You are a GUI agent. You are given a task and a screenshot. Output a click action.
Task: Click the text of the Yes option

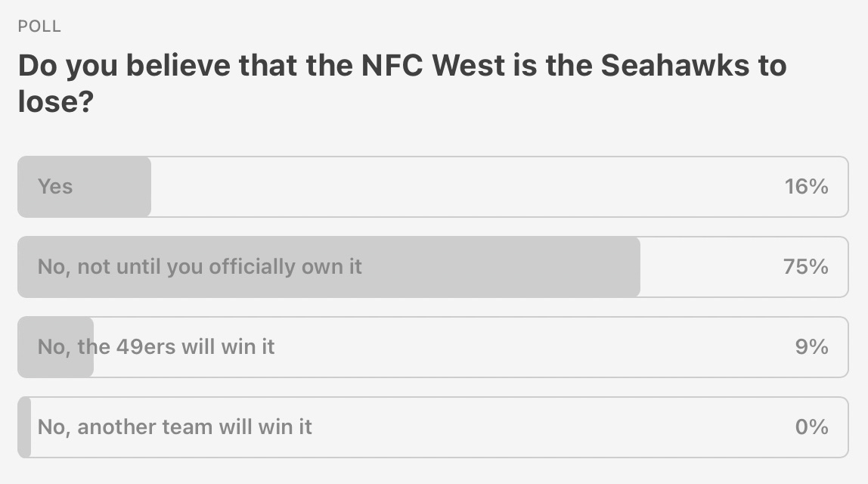coord(55,186)
